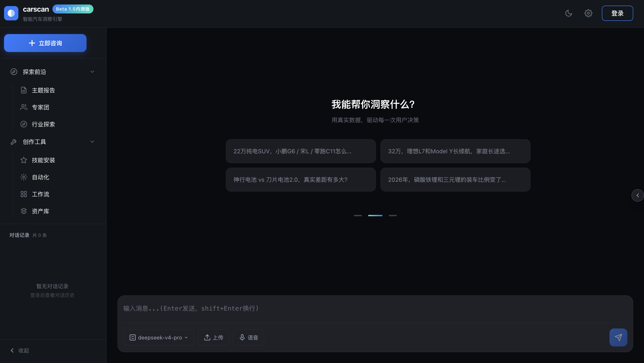
Task: Click the active middle page indicator
Action: click(375, 216)
